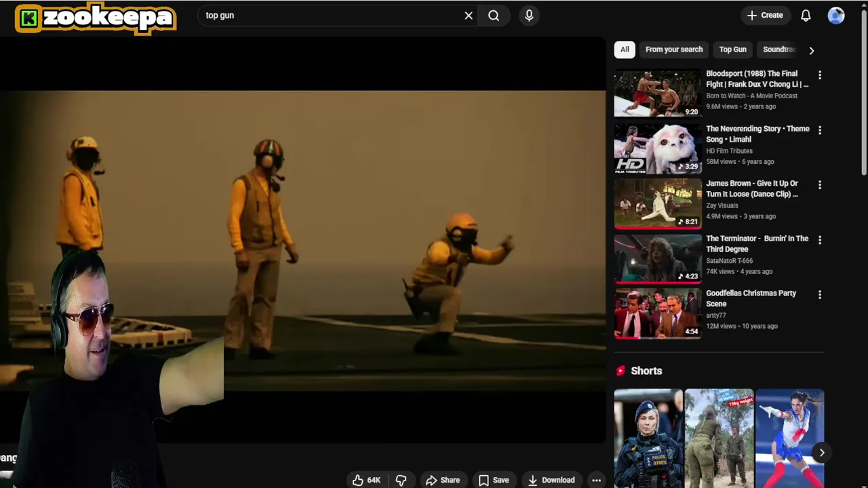Click 'The Terminator - Burnin' In The' title
868x488 pixels.
(x=757, y=243)
